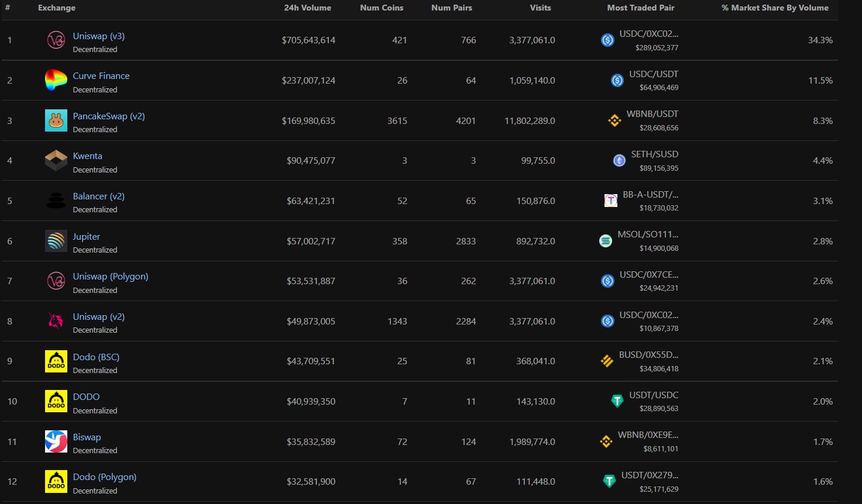The image size is (862, 504).
Task: Click the USDC coin icon next to USDC/USDT
Action: (x=617, y=81)
